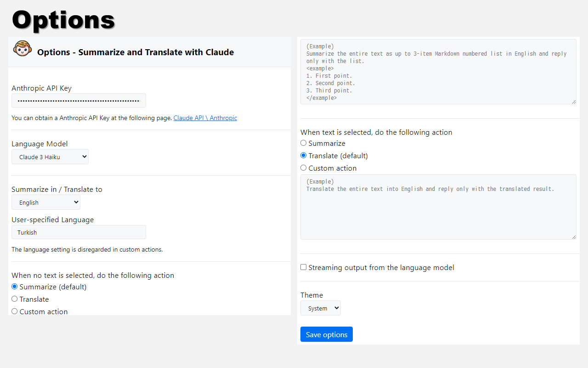Click the Anthropic API Key field

point(79,101)
